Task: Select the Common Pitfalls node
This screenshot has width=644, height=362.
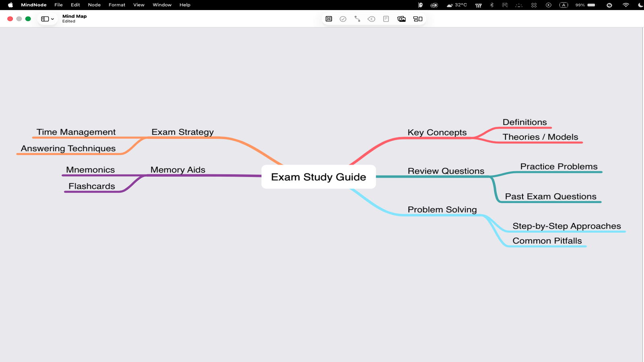Action: point(547,241)
